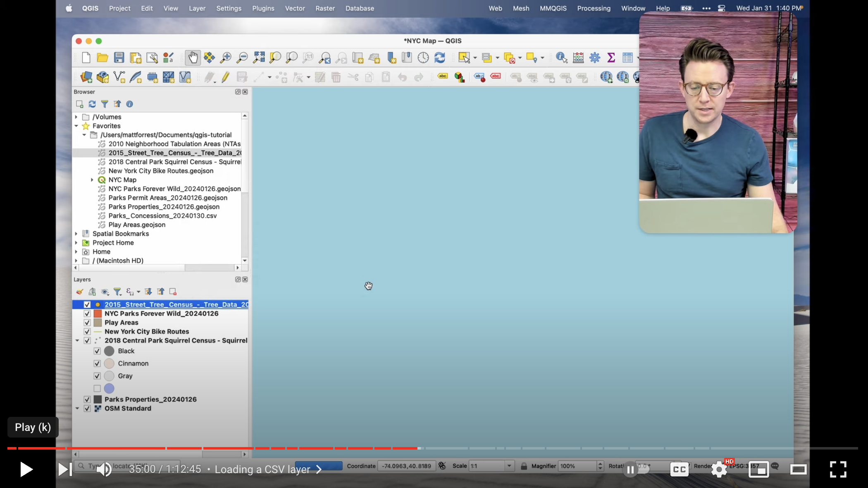Open the Processing menu

[594, 8]
